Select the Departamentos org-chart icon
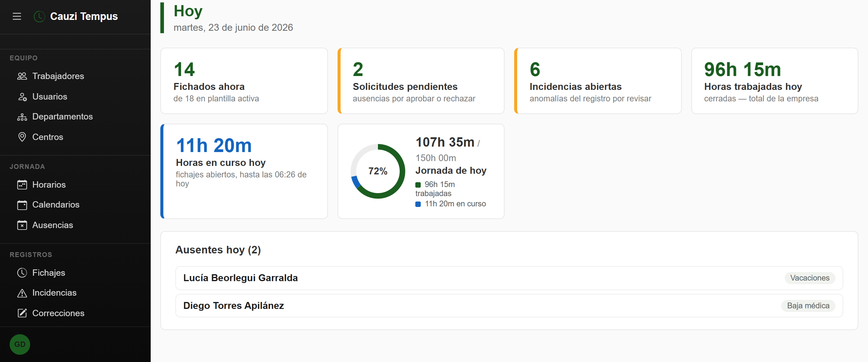The width and height of the screenshot is (868, 362). point(22,117)
